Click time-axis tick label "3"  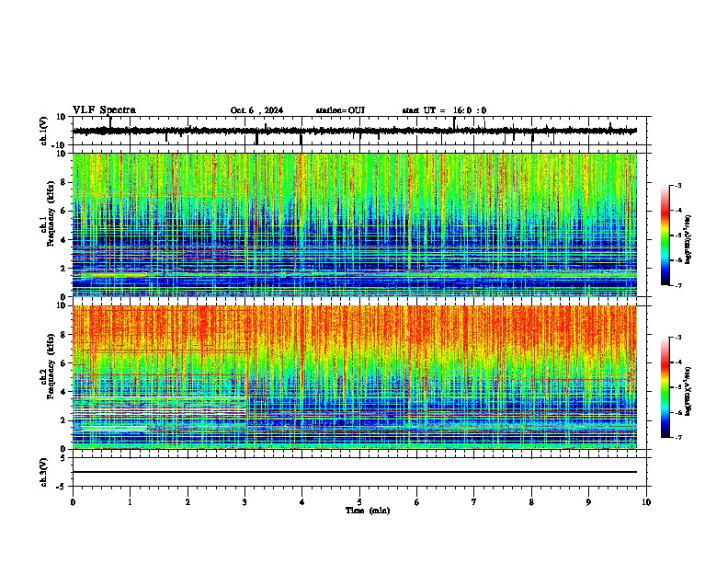(245, 502)
